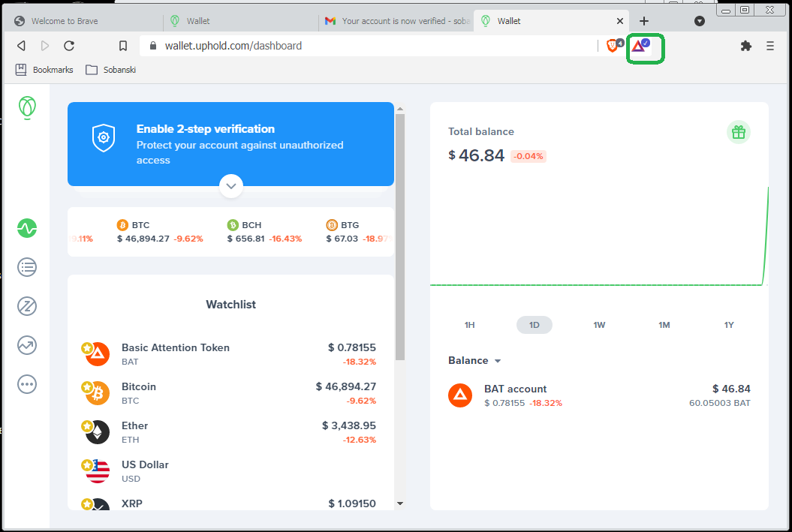
Task: Open the three-dot more menu in sidebar
Action: coord(27,384)
